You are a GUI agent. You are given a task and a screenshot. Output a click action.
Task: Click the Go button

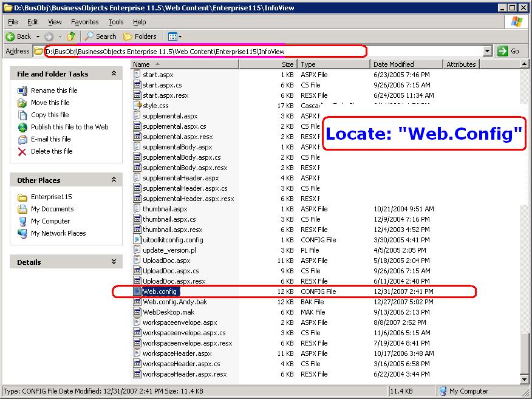(x=508, y=51)
